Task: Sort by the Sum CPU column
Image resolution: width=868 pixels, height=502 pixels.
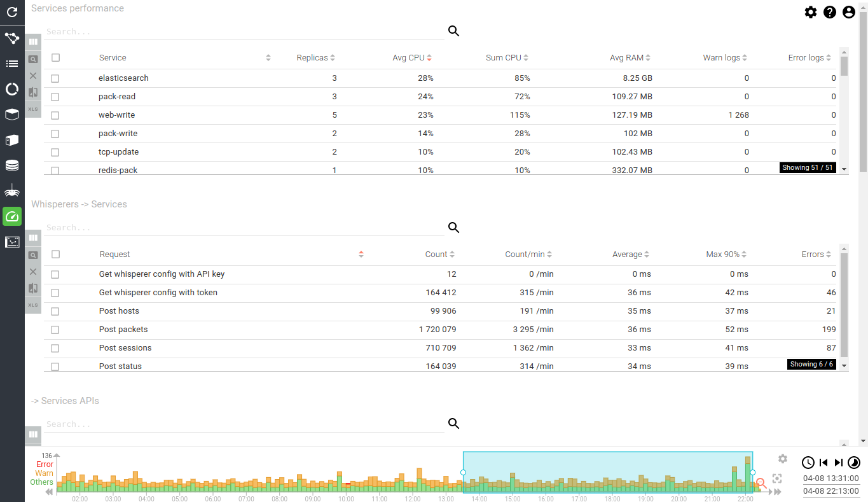Action: point(507,58)
